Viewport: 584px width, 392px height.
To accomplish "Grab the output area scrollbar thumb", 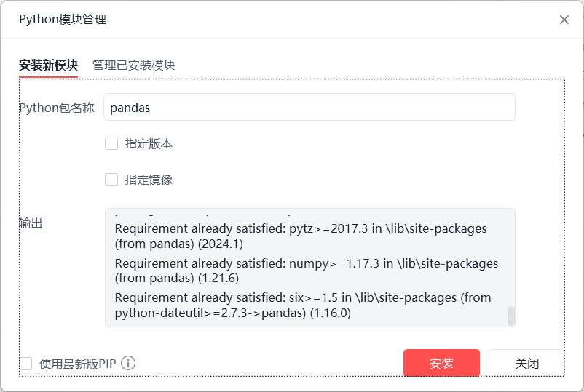I will tap(511, 316).
